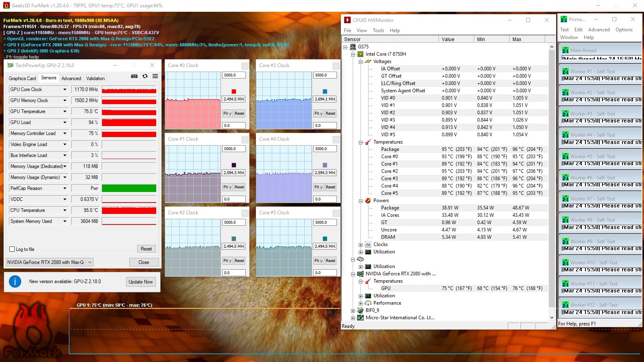644x362 pixels.
Task: Collapse the Powers tree node in HWMonitor
Action: pyautogui.click(x=360, y=201)
